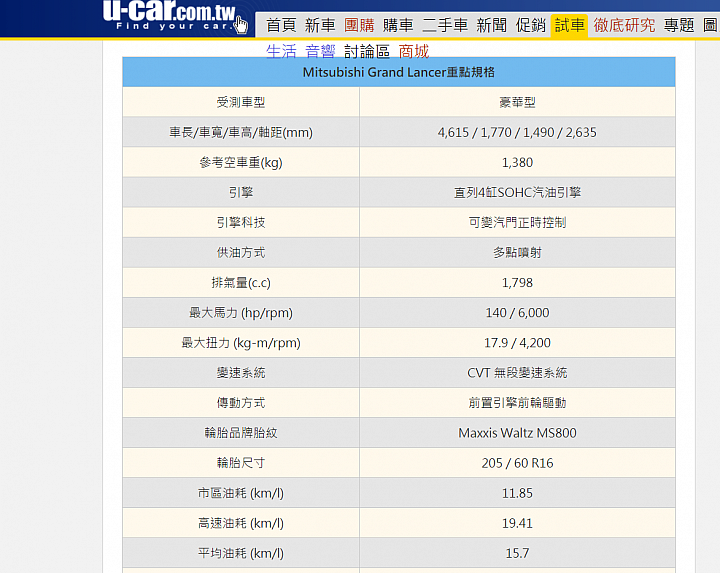Select the 1,798 displacement value
Viewport: 720px width, 573px height.
coord(517,283)
